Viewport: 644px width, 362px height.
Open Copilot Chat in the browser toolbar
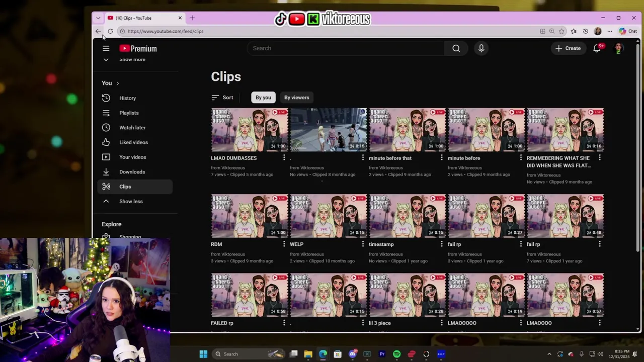pos(628,31)
